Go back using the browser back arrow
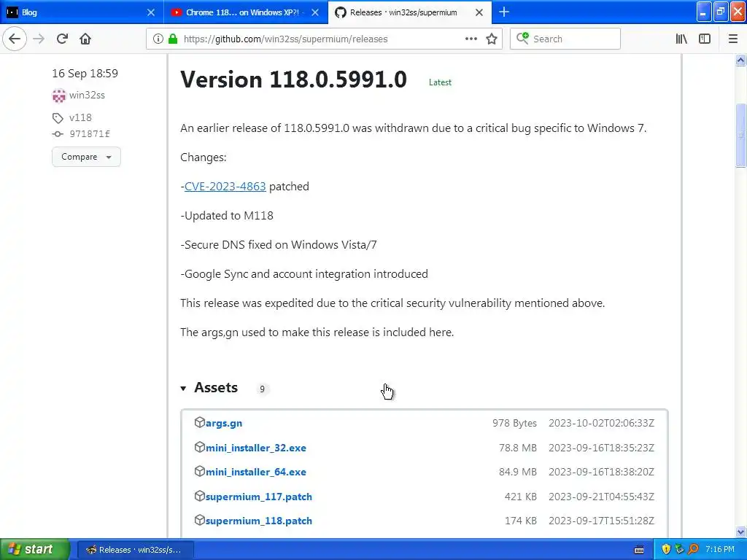This screenshot has width=747, height=560. coord(15,39)
